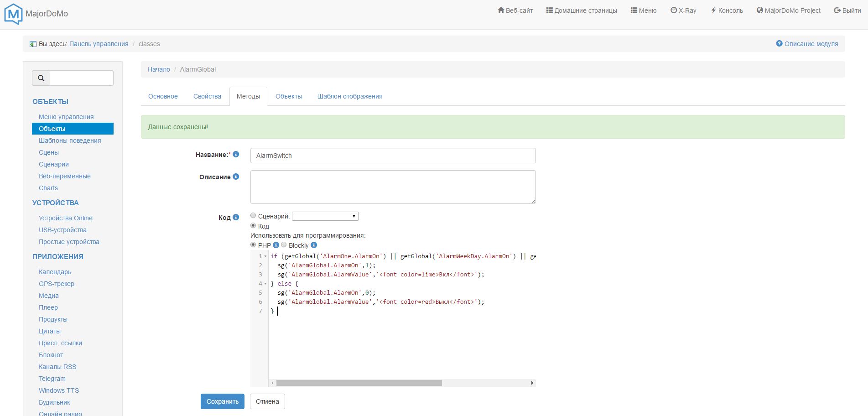Open the Сценарий dropdown list
The width and height of the screenshot is (868, 416).
coord(325,216)
